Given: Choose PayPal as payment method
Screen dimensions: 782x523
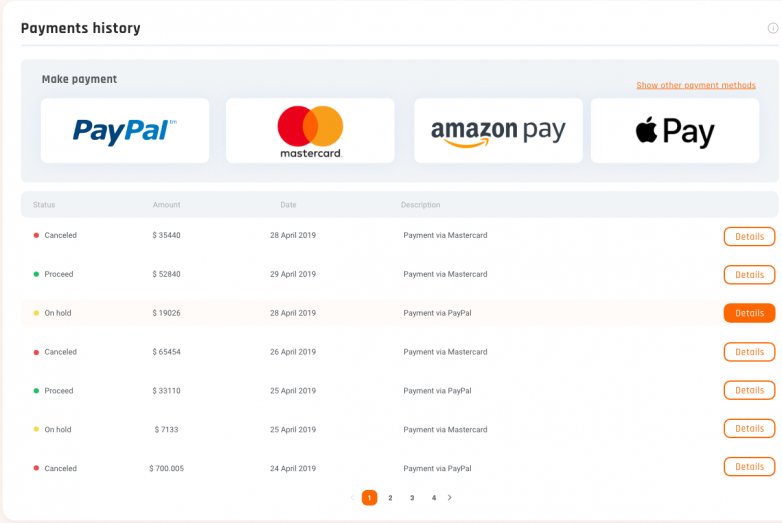Looking at the screenshot, I should 125,131.
